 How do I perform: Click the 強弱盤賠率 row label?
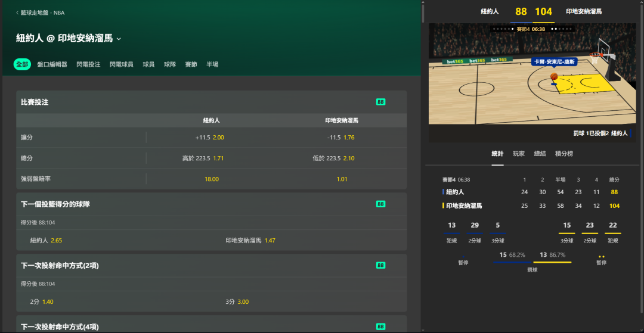pyautogui.click(x=36, y=179)
